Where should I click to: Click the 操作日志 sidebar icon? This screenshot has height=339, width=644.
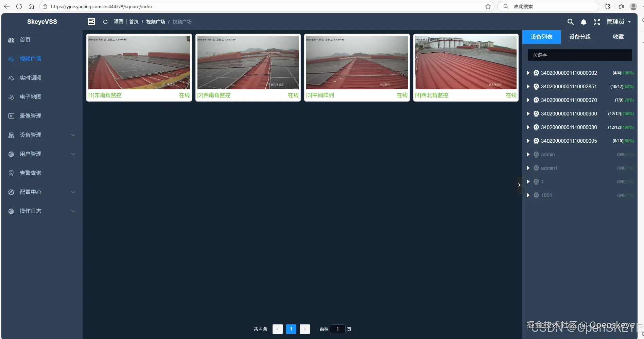tap(11, 211)
